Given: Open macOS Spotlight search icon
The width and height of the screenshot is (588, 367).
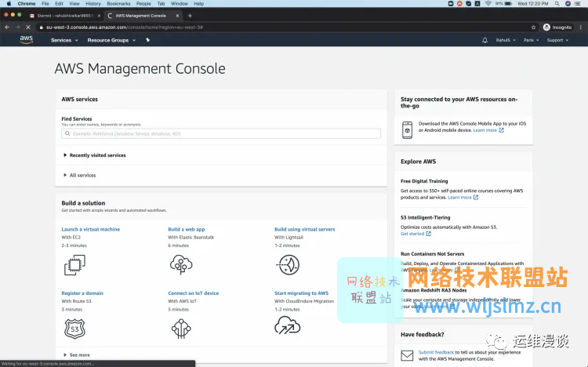Looking at the screenshot, I should (x=557, y=3).
